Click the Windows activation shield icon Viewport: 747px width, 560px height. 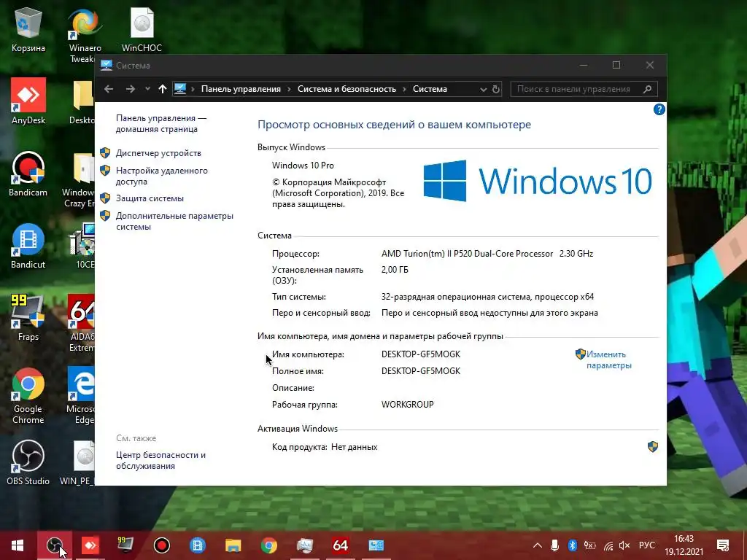pyautogui.click(x=653, y=447)
